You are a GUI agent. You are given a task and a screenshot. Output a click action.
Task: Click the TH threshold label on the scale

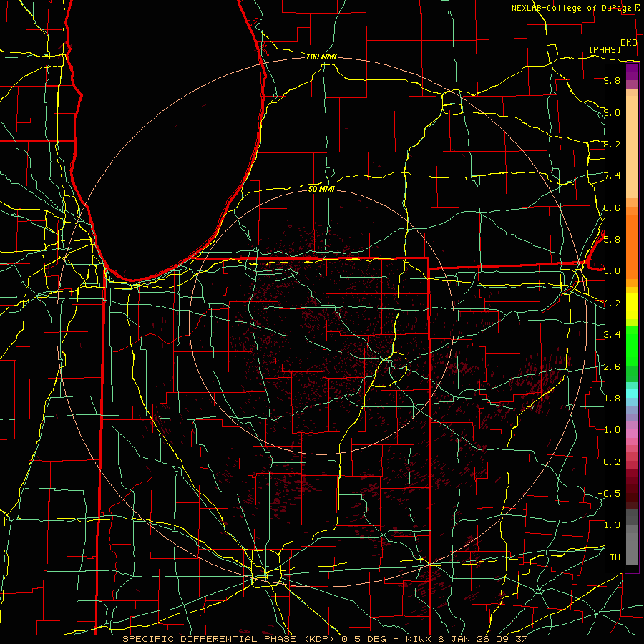615,557
